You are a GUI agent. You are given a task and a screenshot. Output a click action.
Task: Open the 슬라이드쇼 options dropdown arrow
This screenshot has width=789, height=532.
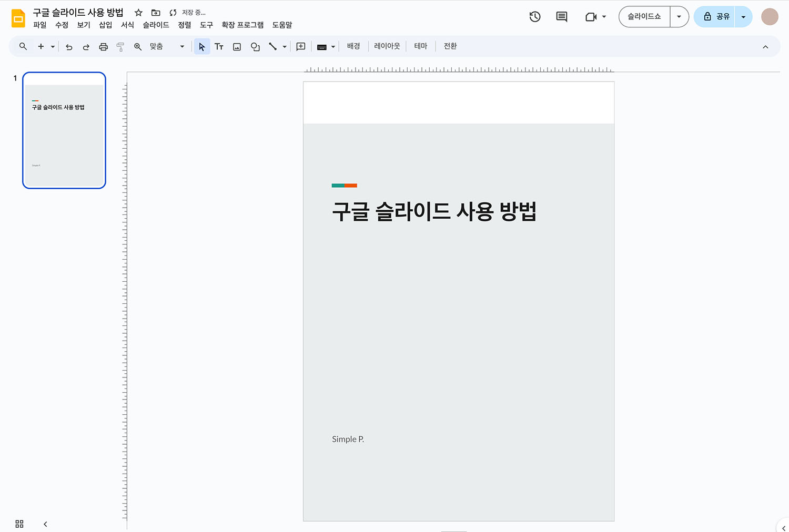point(679,17)
